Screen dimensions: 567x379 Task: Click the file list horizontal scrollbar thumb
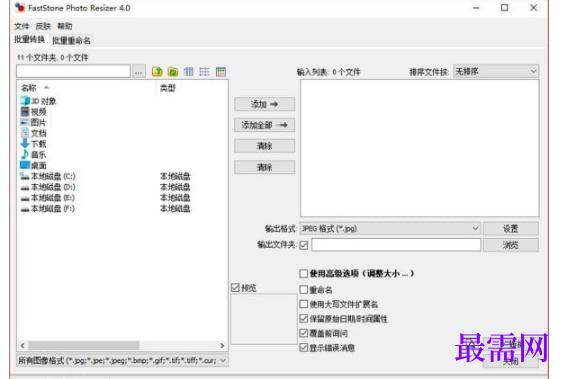[84, 345]
